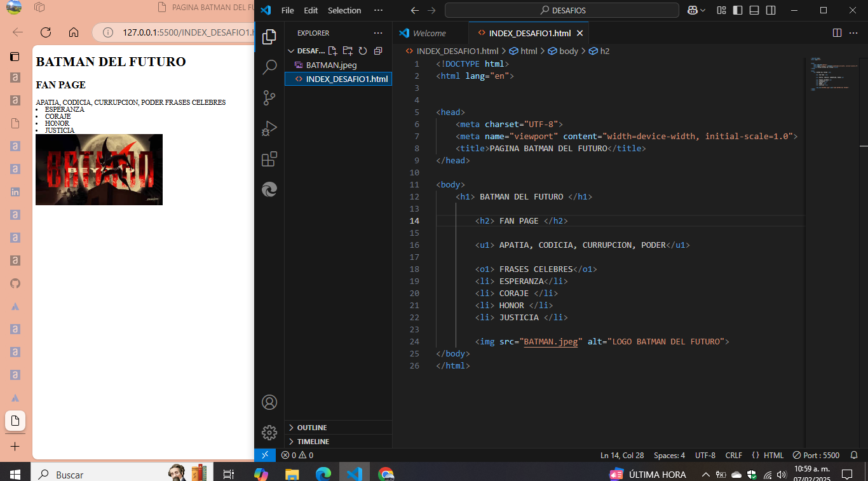Toggle the secondary side bar visibility

tap(771, 10)
